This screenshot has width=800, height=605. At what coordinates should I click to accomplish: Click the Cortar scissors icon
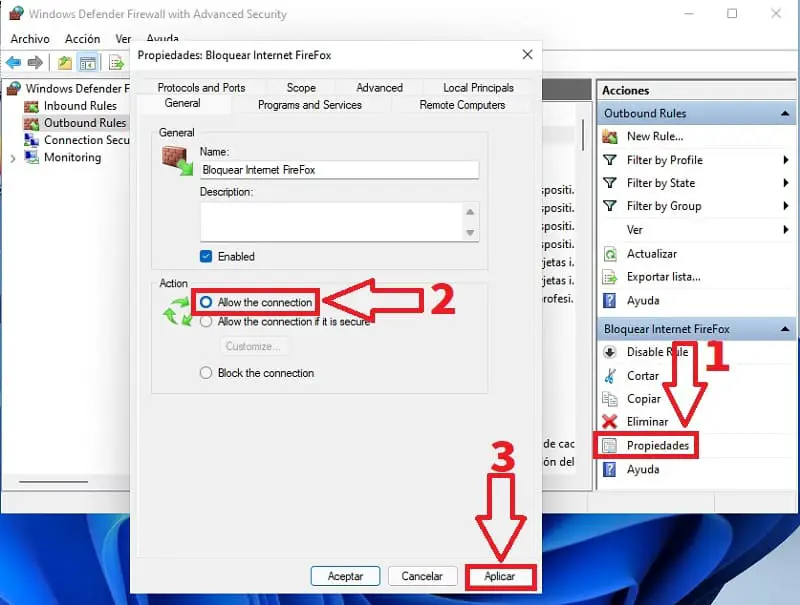click(x=610, y=376)
